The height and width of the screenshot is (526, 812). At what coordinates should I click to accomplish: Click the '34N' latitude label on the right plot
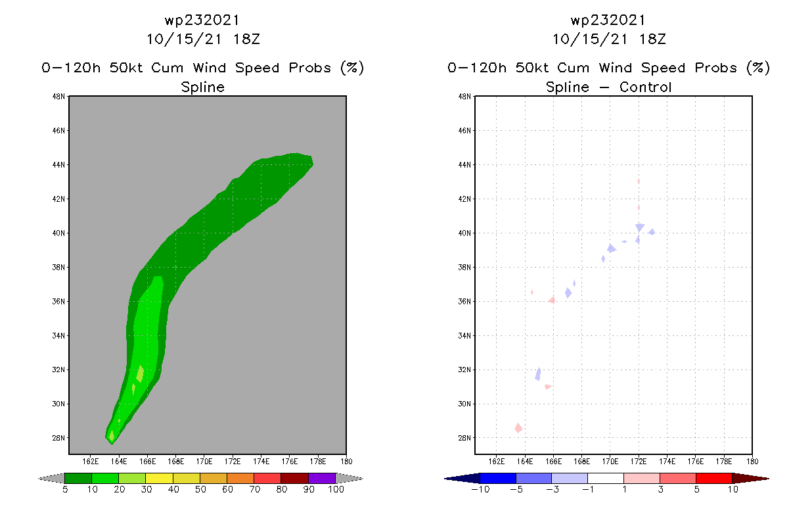tap(464, 336)
